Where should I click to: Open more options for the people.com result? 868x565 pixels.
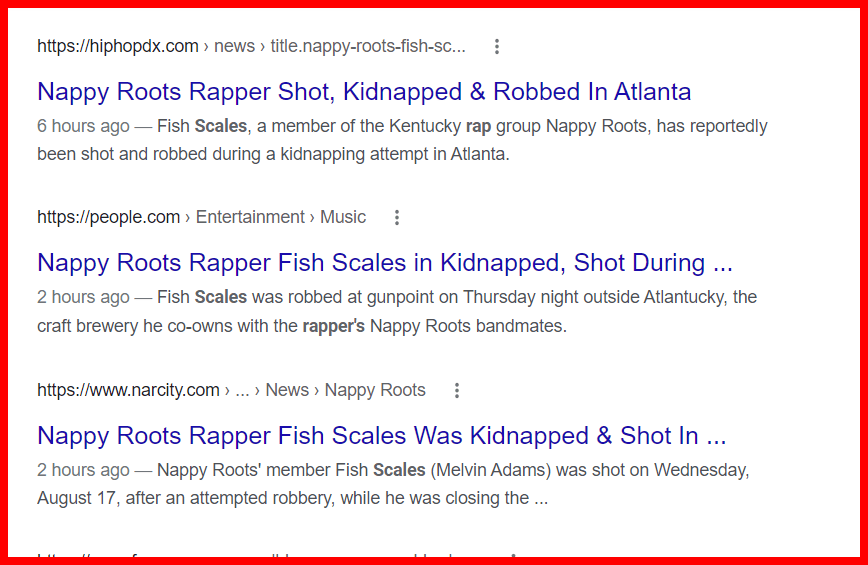(397, 217)
